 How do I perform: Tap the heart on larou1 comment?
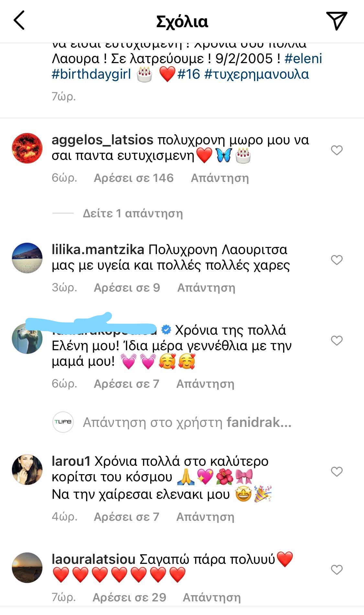pos(336,472)
